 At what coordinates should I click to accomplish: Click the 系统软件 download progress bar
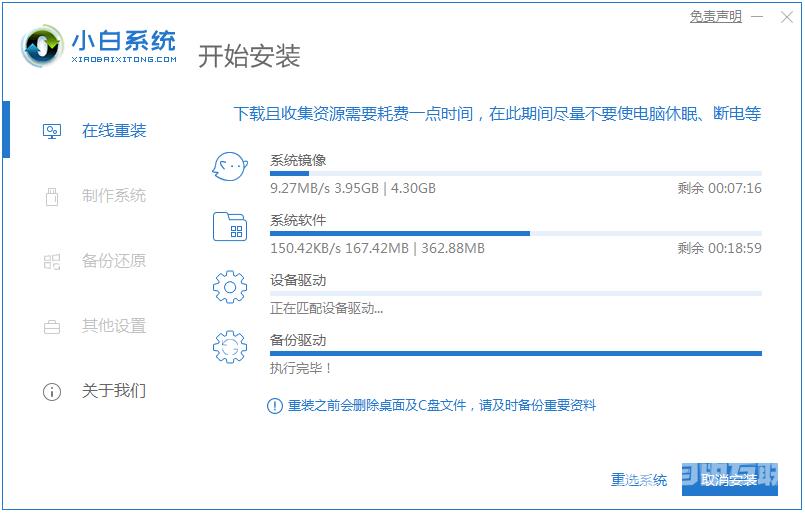click(x=515, y=234)
